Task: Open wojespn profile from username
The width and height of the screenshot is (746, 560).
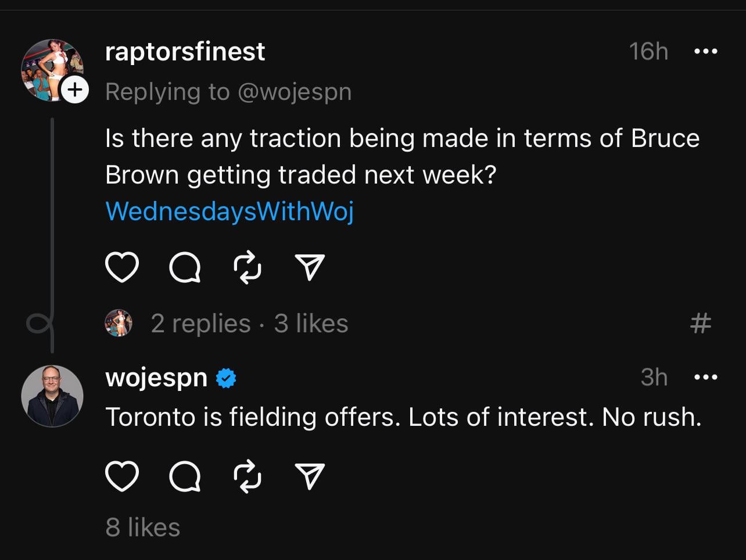Action: pos(156,378)
